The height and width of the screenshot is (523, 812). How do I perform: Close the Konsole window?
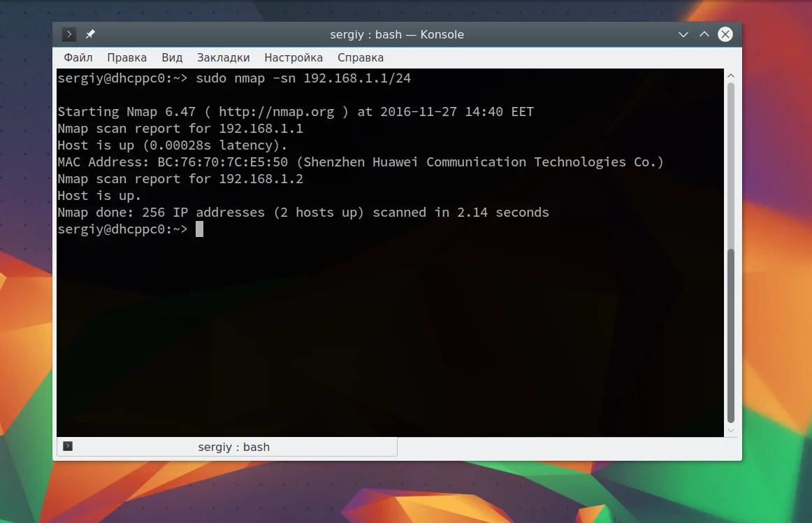pos(725,34)
